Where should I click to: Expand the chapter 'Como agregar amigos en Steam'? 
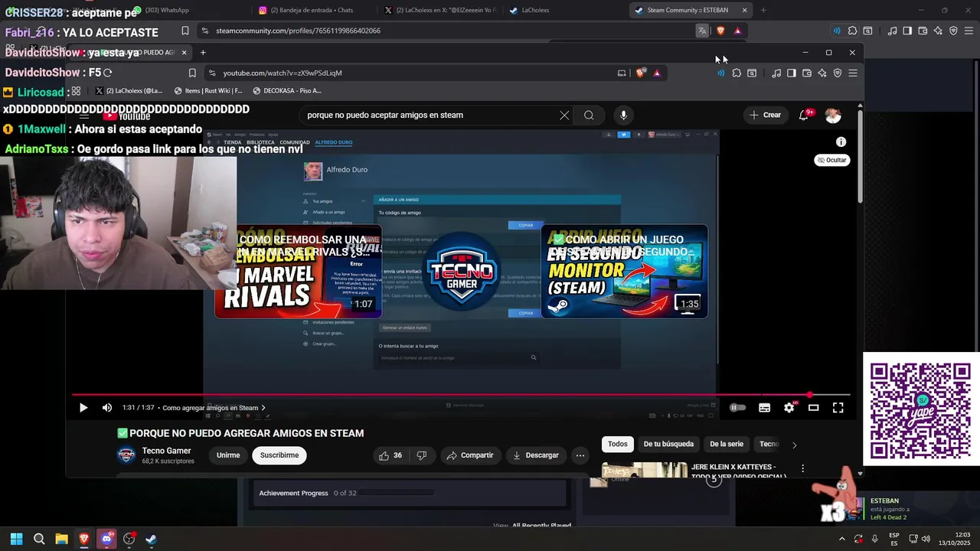214,408
